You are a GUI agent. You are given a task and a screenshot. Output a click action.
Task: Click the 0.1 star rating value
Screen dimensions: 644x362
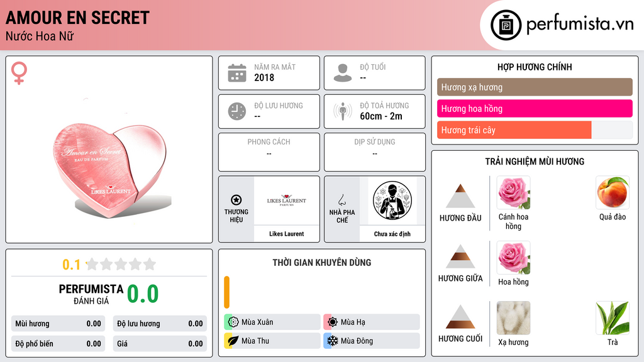tap(72, 265)
